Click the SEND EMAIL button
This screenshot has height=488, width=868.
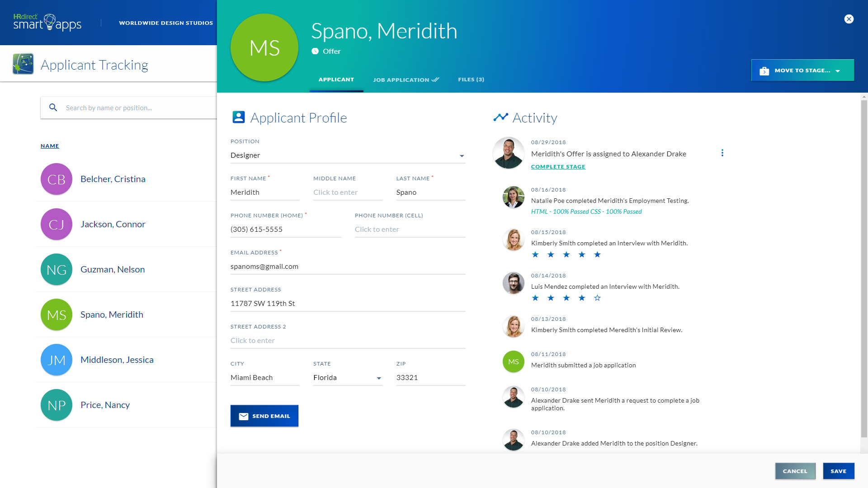click(x=264, y=416)
